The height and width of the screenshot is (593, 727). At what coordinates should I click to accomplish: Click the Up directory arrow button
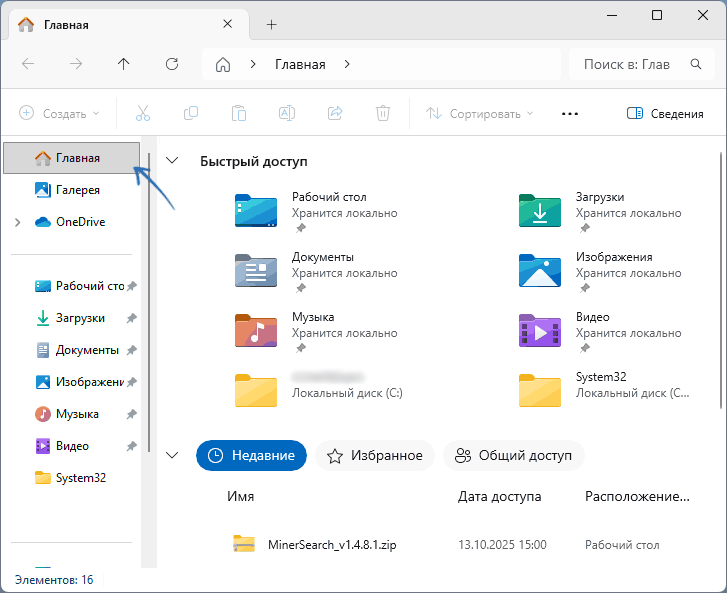[124, 64]
